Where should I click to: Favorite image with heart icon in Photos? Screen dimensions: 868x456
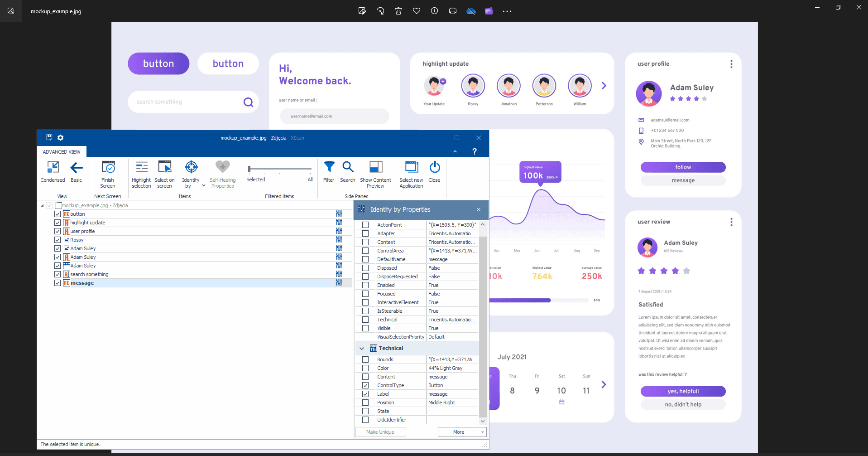(x=417, y=11)
